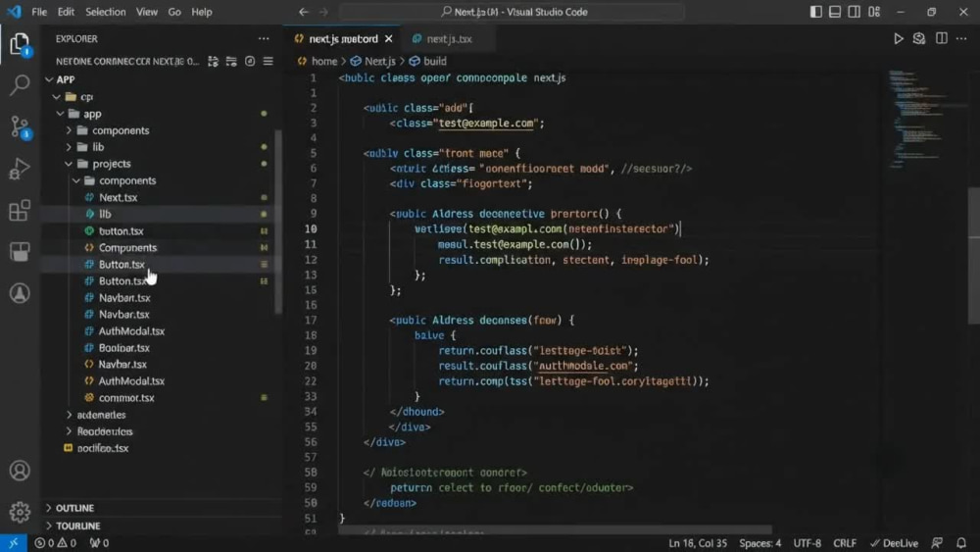Screen dimensions: 980x552
Task: Click the editor vertical scrollbar
Action: (974, 255)
